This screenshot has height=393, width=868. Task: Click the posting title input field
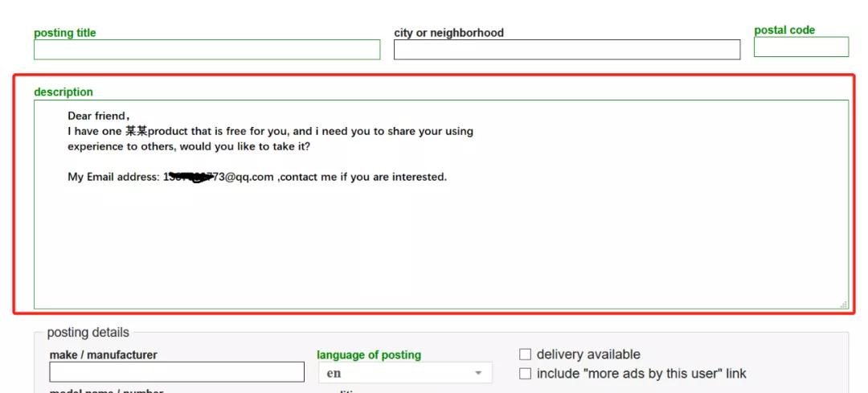207,50
